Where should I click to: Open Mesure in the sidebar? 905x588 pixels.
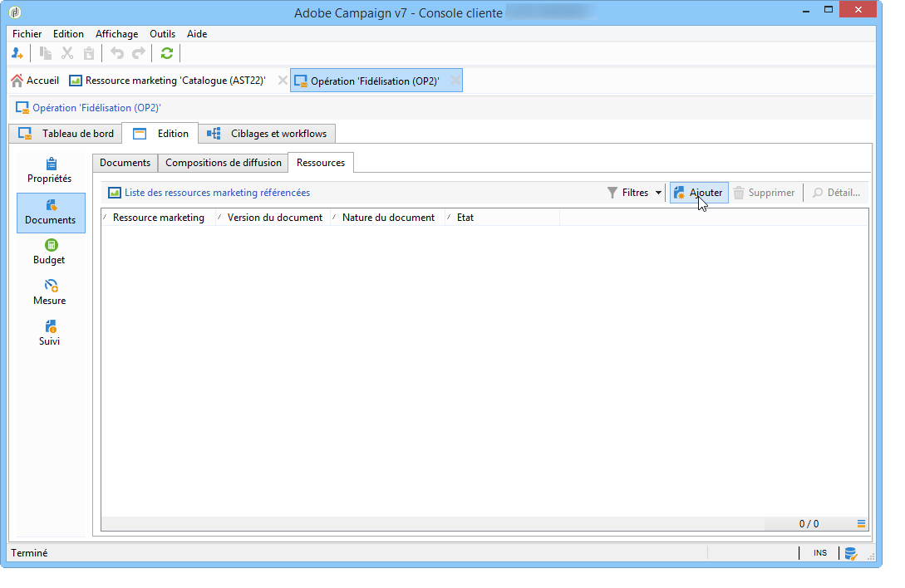(x=50, y=293)
